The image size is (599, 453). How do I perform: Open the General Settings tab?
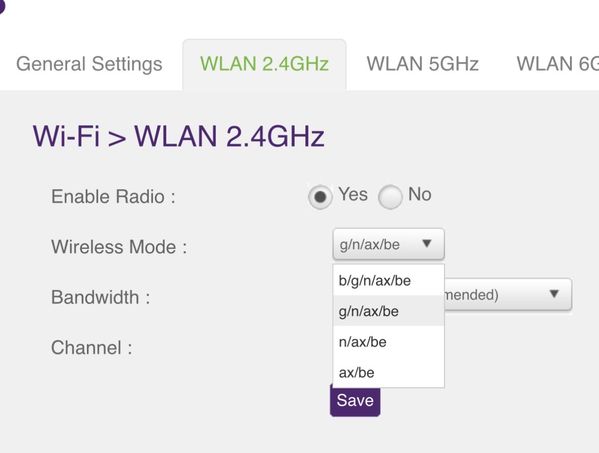click(89, 64)
